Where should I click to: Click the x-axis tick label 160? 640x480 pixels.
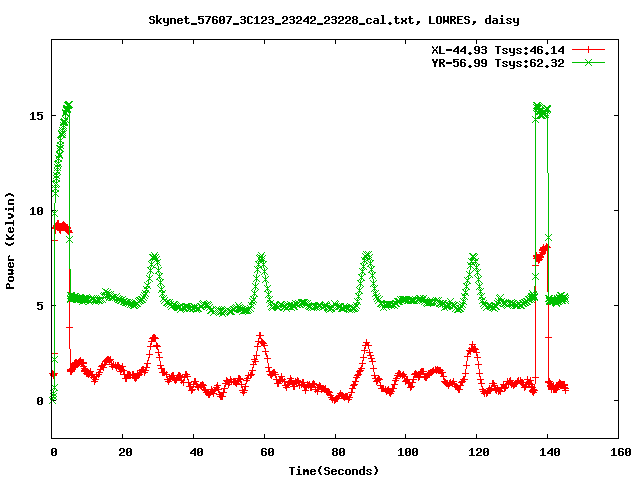point(620,452)
